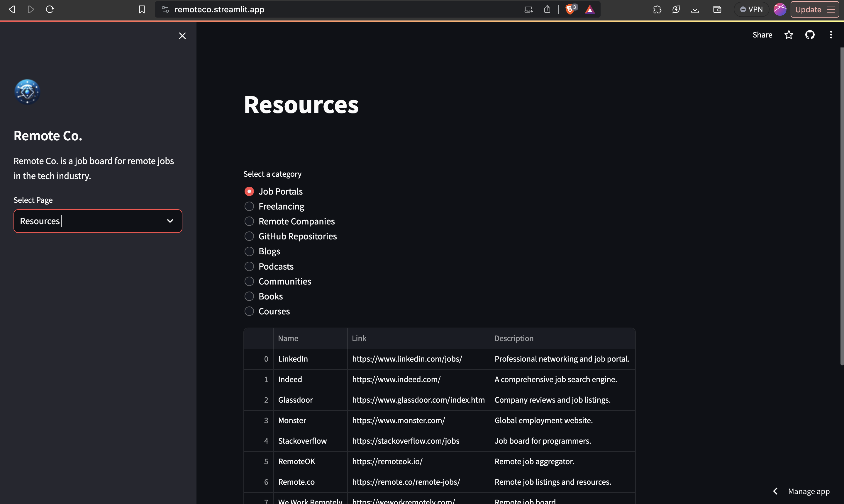The image size is (844, 504).
Task: Open the GitHub repository icon
Action: (x=810, y=35)
